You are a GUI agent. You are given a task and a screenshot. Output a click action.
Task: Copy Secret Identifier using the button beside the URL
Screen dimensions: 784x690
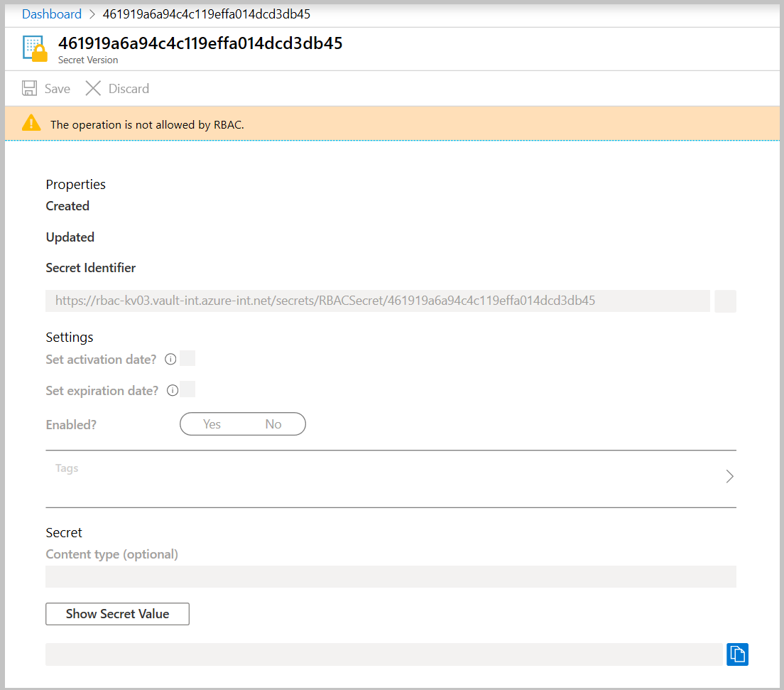point(725,301)
